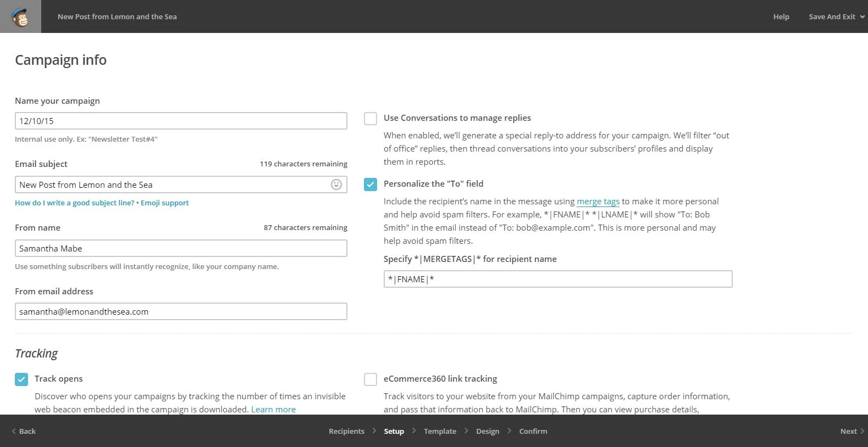This screenshot has height=447, width=868.
Task: Enable Use Conversations to manage replies
Action: [x=371, y=118]
